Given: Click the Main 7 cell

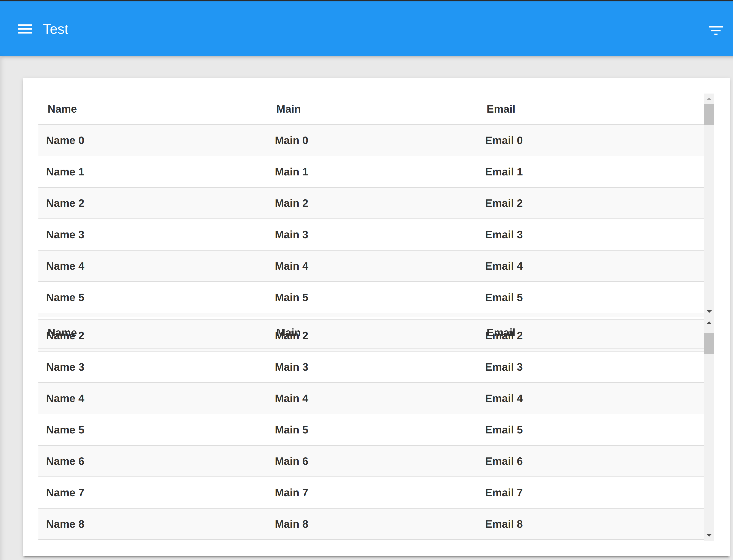Looking at the screenshot, I should pos(291,492).
